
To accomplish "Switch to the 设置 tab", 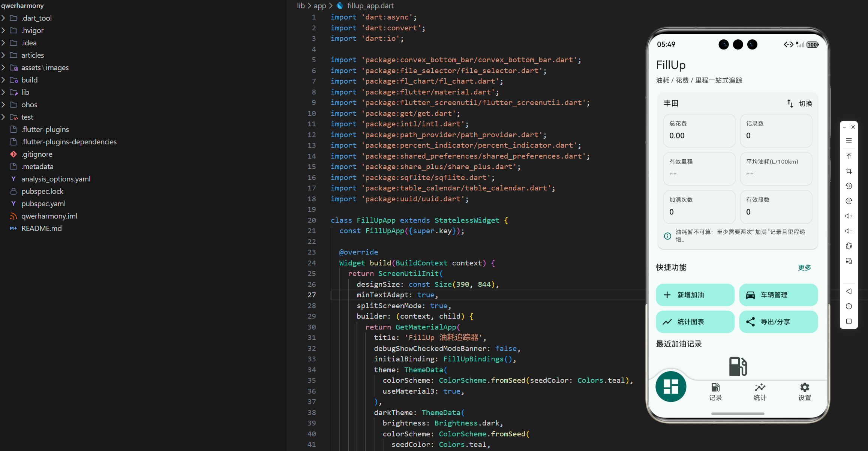I will (x=805, y=392).
